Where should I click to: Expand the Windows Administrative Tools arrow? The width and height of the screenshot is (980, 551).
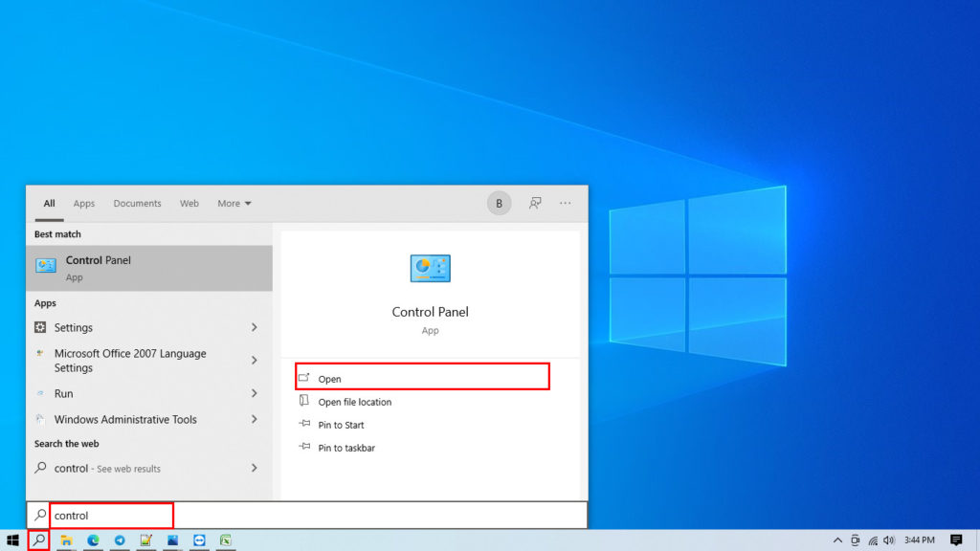click(x=255, y=419)
